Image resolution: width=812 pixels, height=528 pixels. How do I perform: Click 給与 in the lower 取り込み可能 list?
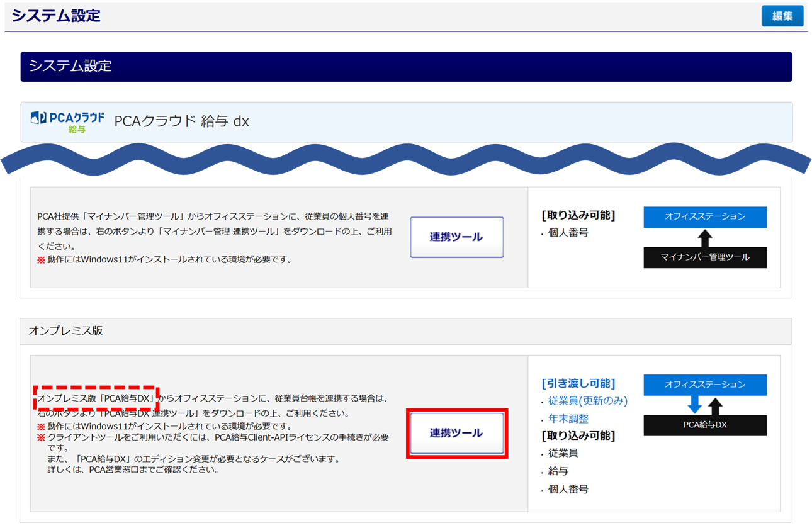558,471
